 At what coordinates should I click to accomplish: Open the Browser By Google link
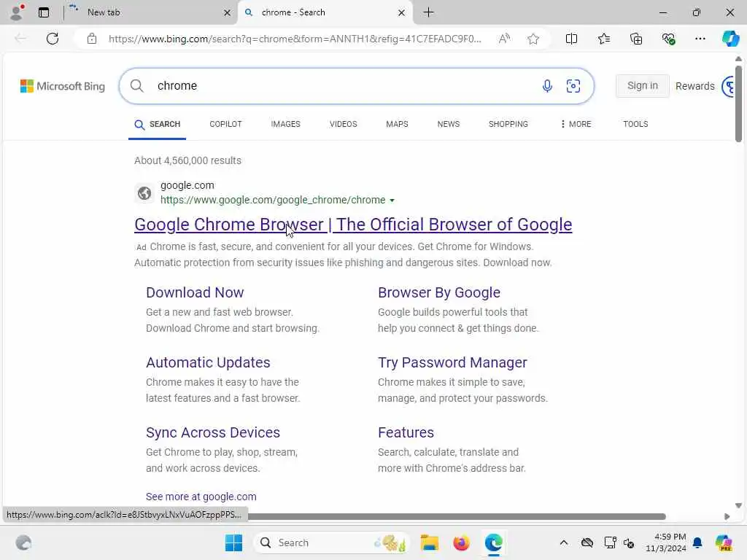tap(438, 292)
